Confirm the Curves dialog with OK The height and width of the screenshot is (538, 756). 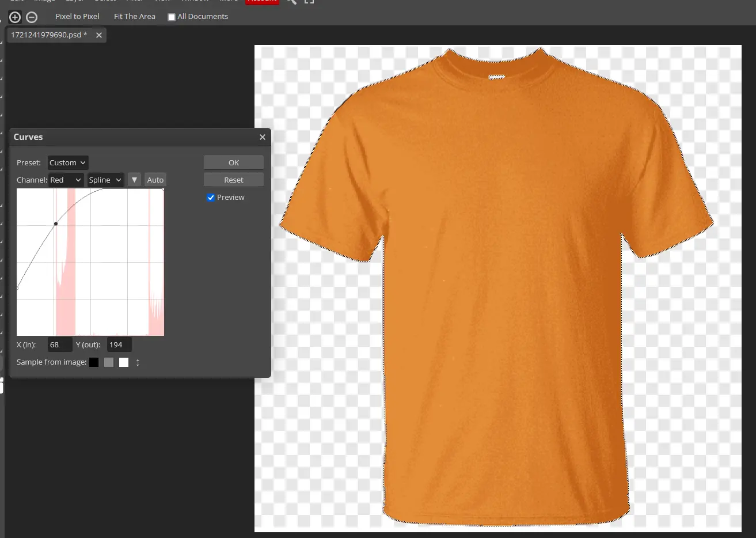click(234, 163)
